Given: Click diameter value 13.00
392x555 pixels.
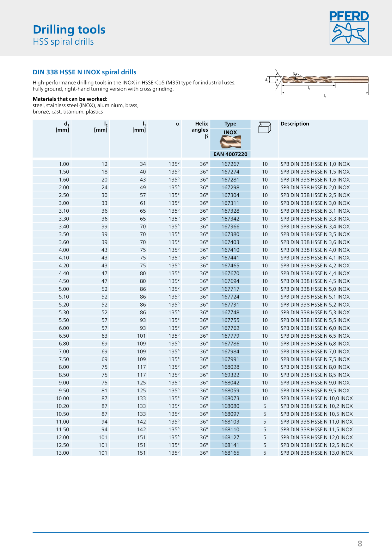Looking at the screenshot, I should coord(63,453).
